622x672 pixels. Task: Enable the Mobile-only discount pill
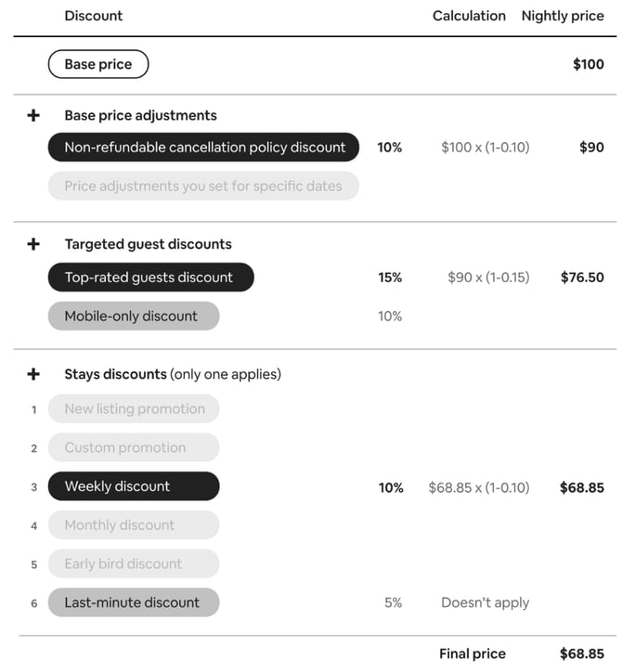point(134,316)
